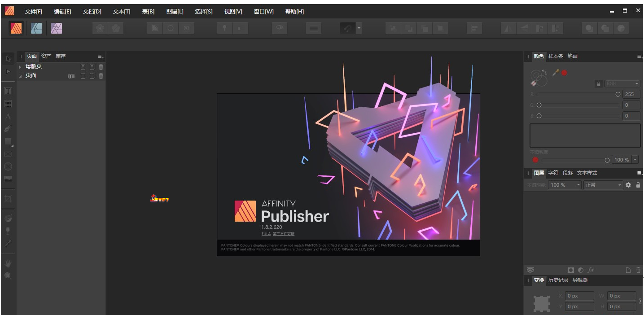Image resolution: width=644 pixels, height=315 pixels.
Task: Open the 视图[V] menu
Action: coord(233,11)
